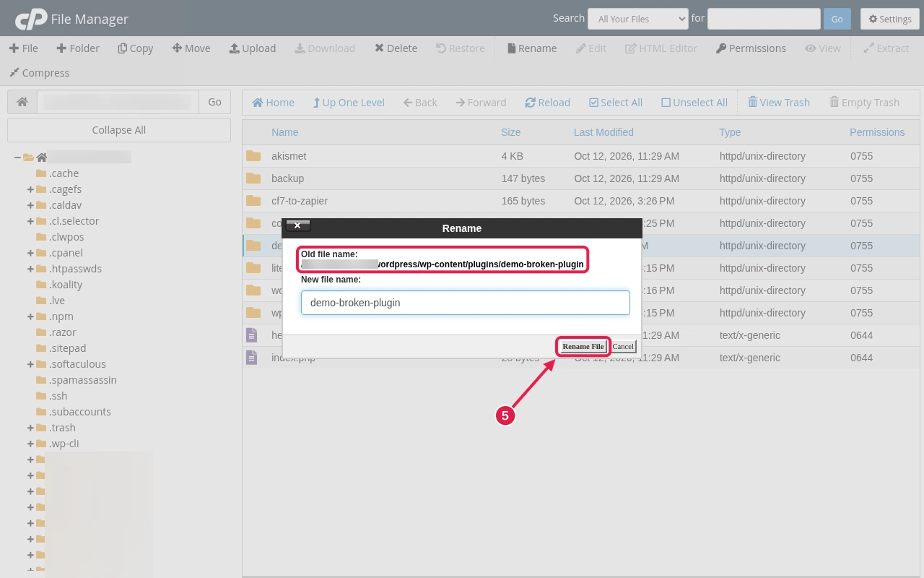Image resolution: width=924 pixels, height=578 pixels.
Task: Sort by the Last Modified column
Action: point(603,132)
